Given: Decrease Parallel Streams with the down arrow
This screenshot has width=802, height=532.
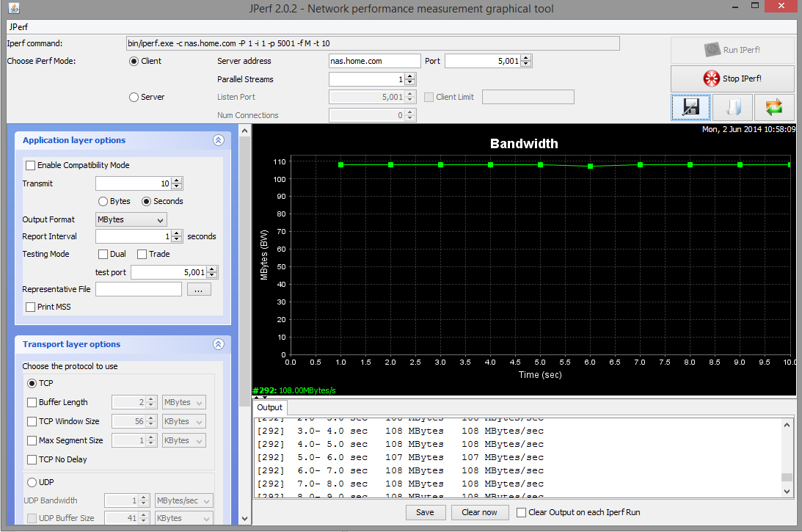Looking at the screenshot, I should point(409,82).
